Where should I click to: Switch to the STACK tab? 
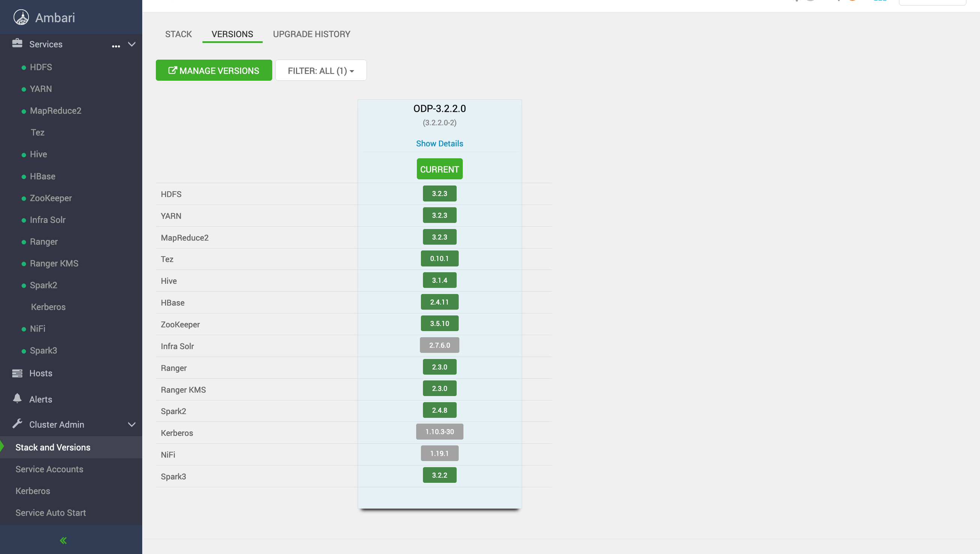179,34
